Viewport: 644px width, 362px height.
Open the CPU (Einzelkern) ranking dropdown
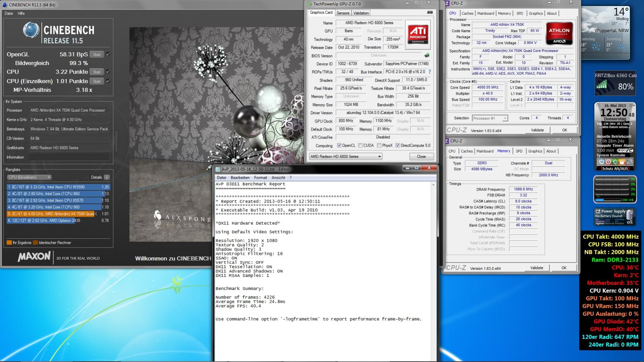[30, 177]
